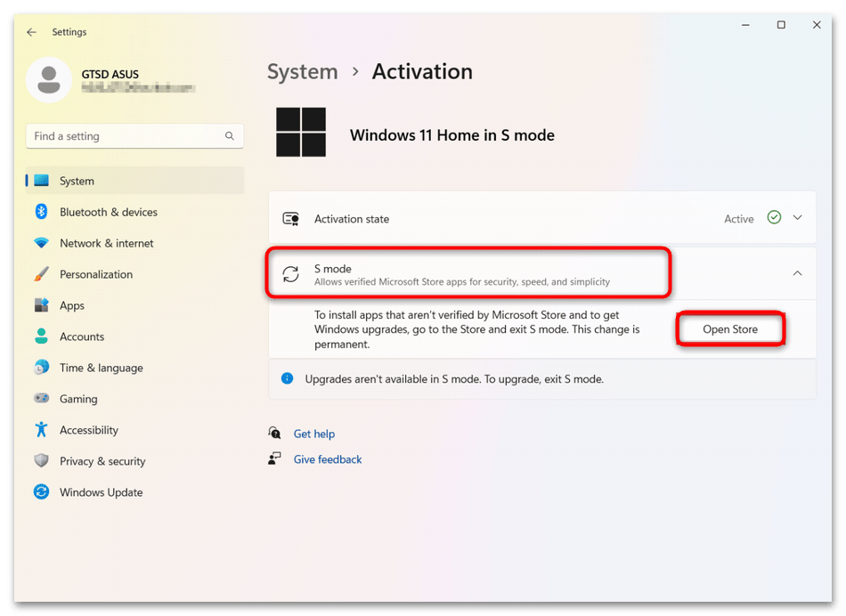Click the search magnifier icon
Viewport: 846px width, 616px height.
pyautogui.click(x=229, y=136)
